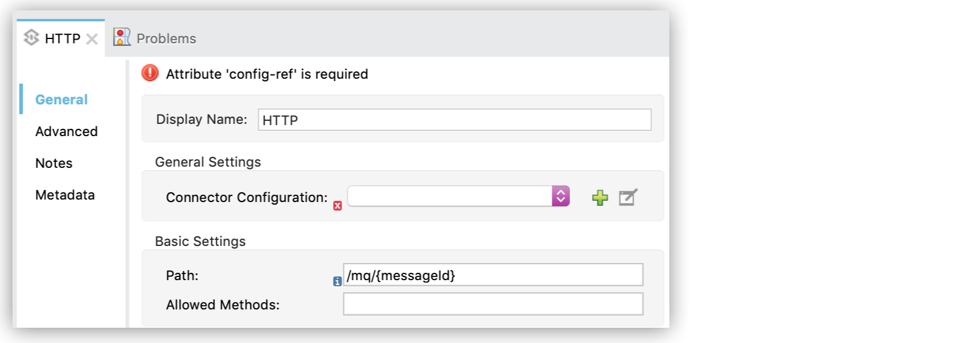Switch to the Problems tab
The image size is (980, 343).
pos(166,38)
